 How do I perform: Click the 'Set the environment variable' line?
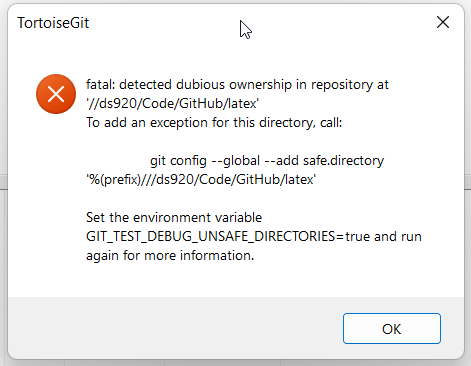[x=174, y=218]
